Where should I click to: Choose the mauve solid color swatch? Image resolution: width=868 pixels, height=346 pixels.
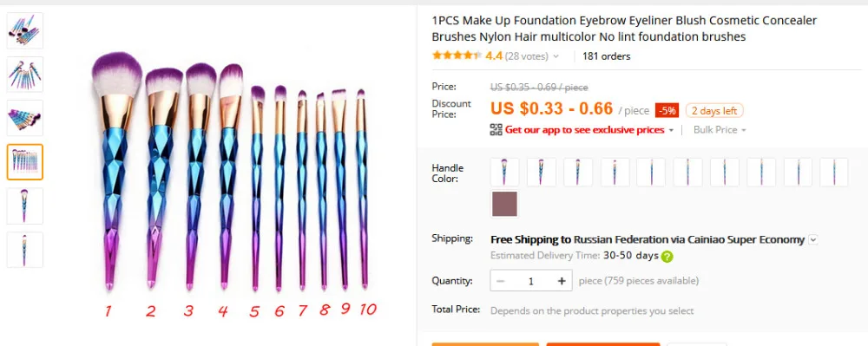pos(505,204)
